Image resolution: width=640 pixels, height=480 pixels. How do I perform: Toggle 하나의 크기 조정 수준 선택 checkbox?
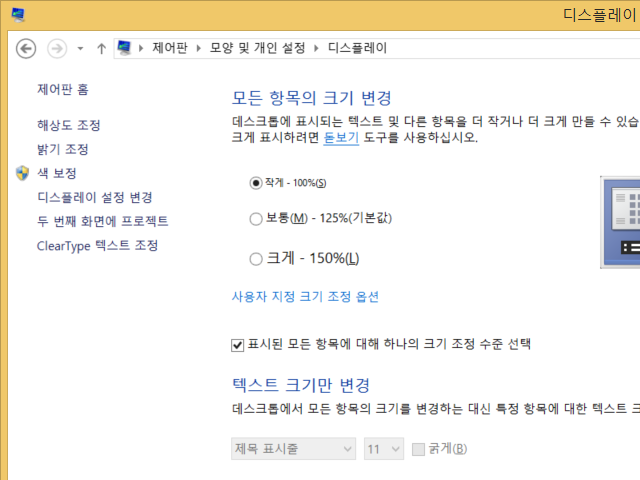coord(238,345)
